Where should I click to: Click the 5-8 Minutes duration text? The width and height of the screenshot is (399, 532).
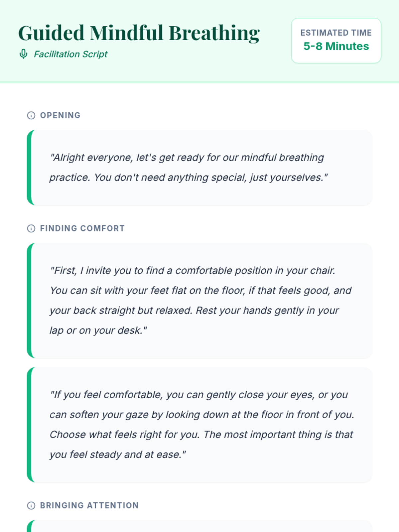pos(336,46)
